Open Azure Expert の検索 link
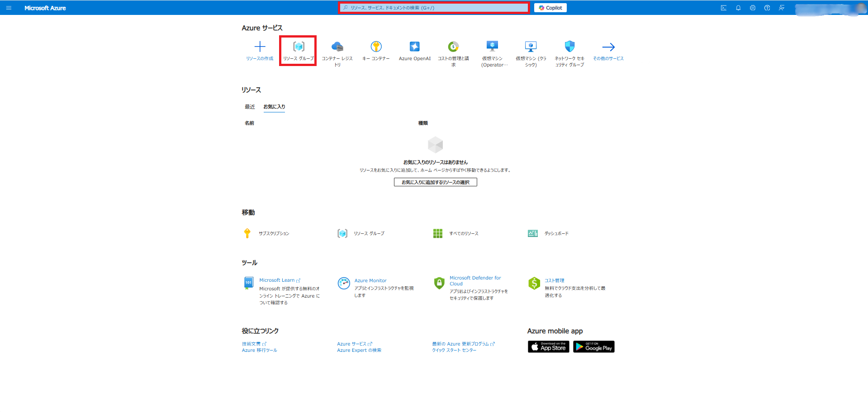Screen dimensions: 868x412 tap(359, 350)
